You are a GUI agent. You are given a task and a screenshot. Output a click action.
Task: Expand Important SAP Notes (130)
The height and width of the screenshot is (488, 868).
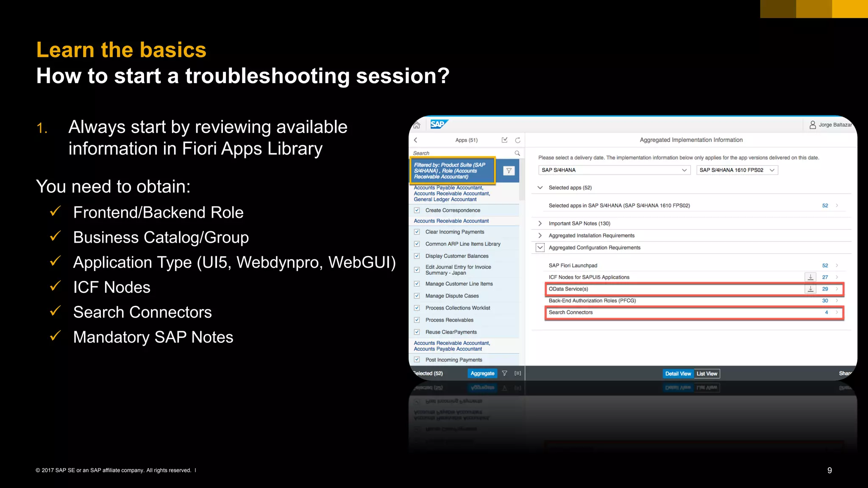(540, 223)
